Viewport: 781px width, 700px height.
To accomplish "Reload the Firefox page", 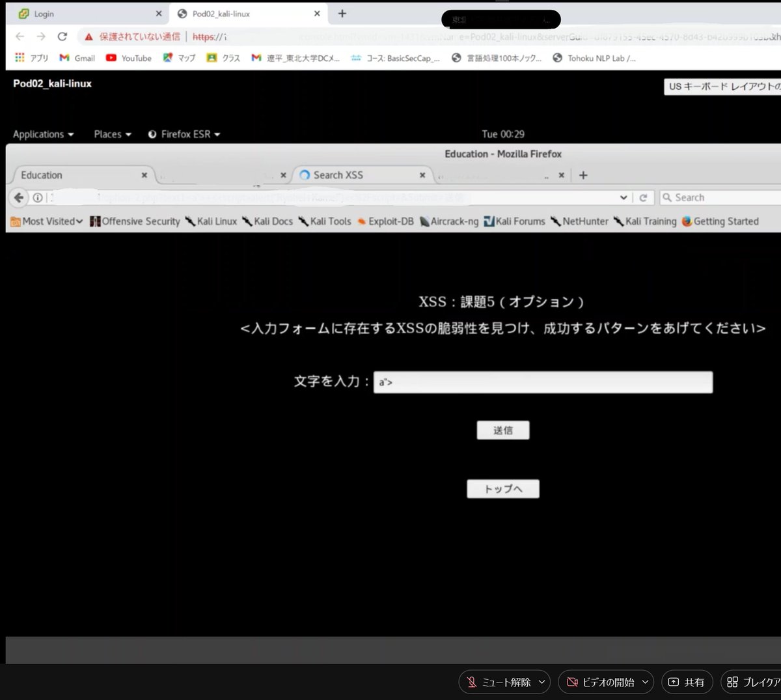I will coord(643,198).
